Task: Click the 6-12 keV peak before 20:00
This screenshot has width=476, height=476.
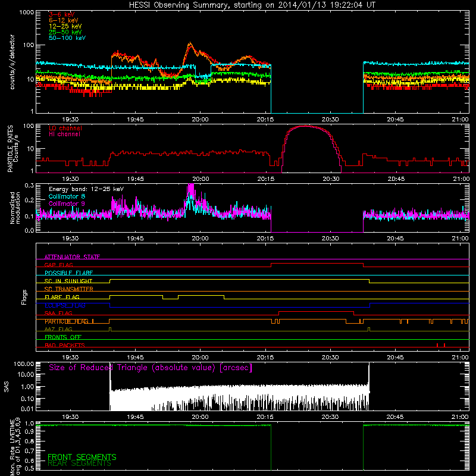Action: pos(190,44)
